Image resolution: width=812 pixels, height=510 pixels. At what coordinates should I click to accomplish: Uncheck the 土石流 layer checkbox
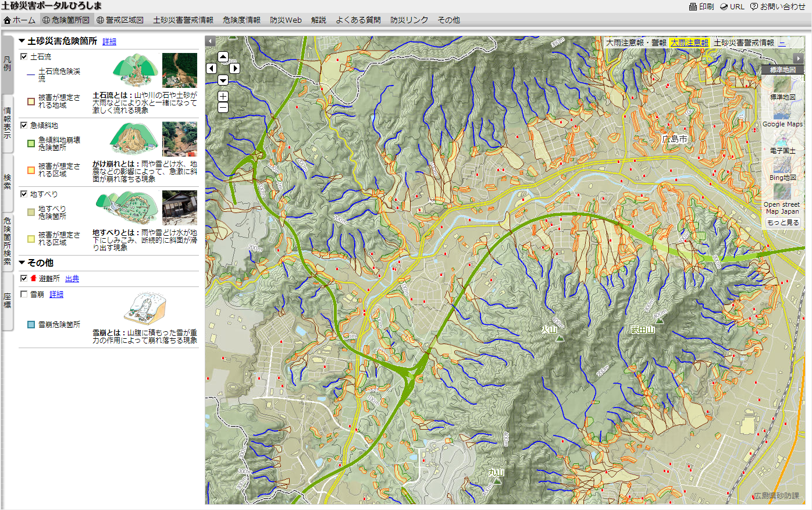(23, 57)
